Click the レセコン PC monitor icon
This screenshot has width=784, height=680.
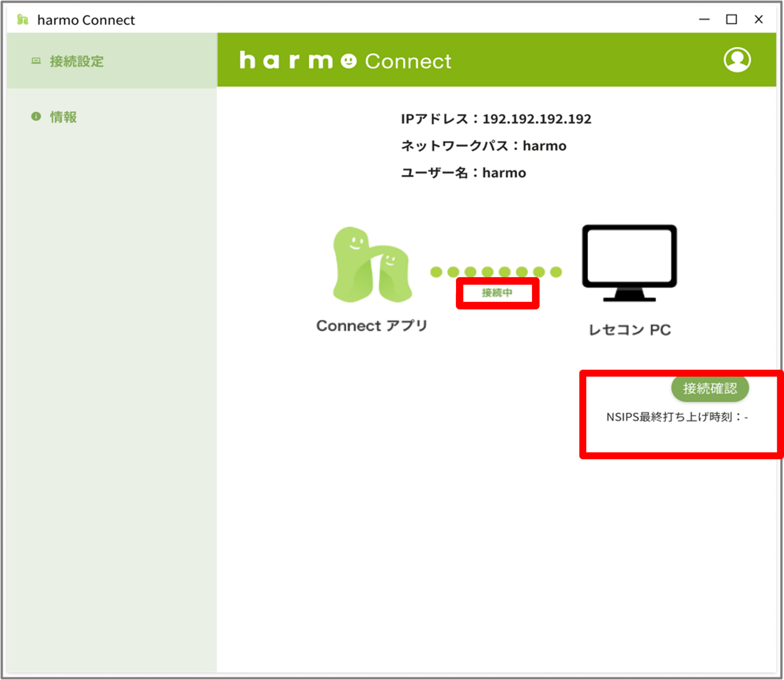coord(629,263)
